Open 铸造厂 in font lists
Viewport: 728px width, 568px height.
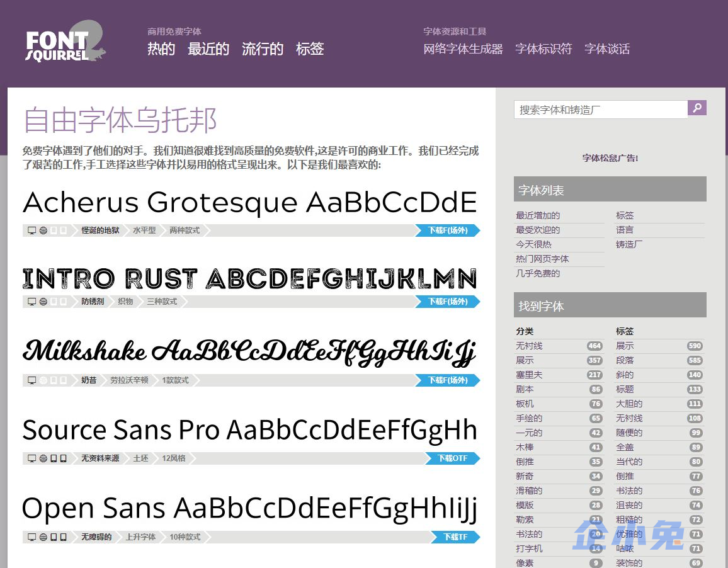click(629, 244)
